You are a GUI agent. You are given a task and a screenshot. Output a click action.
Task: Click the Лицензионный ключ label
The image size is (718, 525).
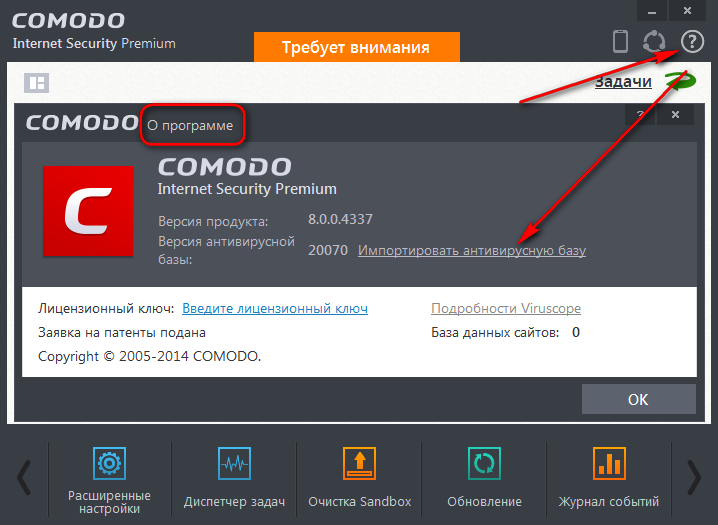pyautogui.click(x=106, y=308)
